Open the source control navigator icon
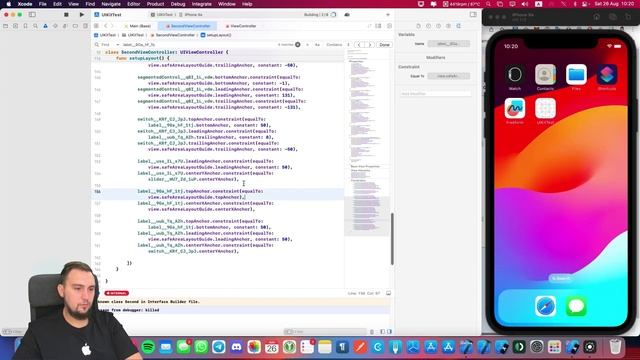 [16, 26]
